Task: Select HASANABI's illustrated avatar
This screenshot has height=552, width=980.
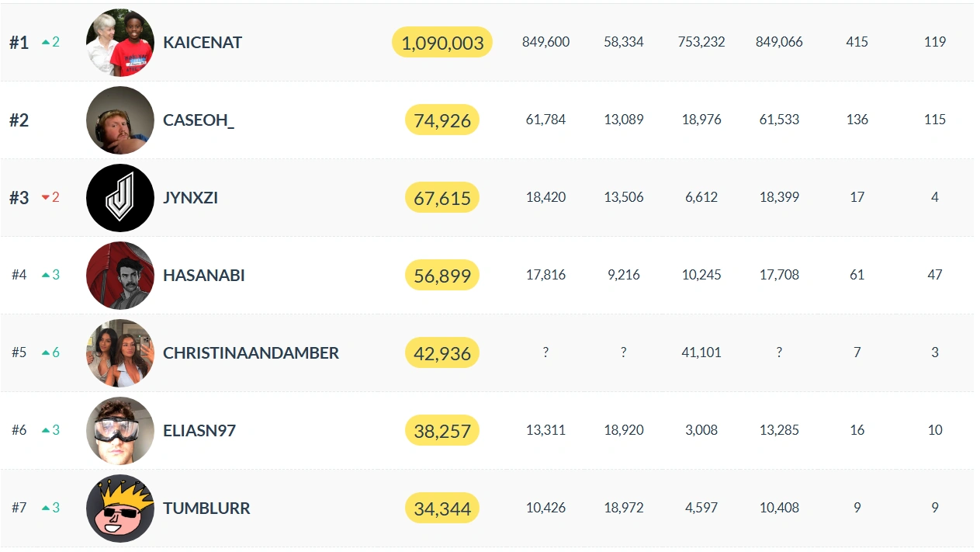Action: [120, 276]
